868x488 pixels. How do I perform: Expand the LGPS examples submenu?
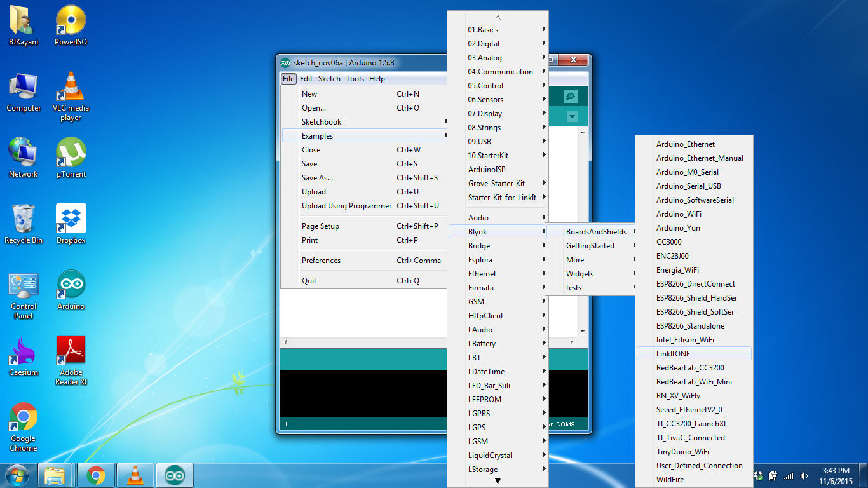tap(498, 428)
